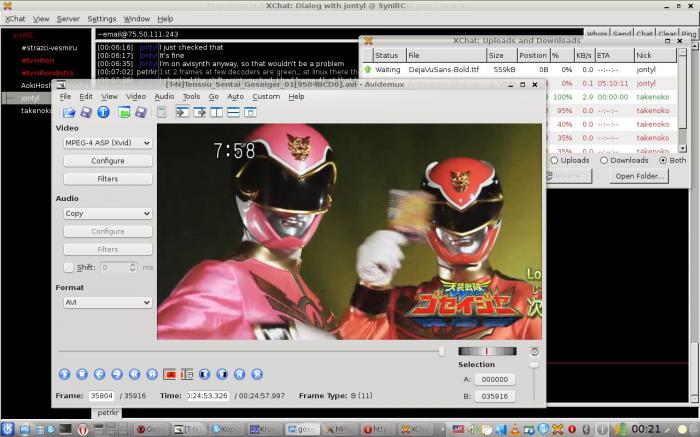This screenshot has width=700, height=437.
Task: Set selection marker A
Action: click(170, 374)
